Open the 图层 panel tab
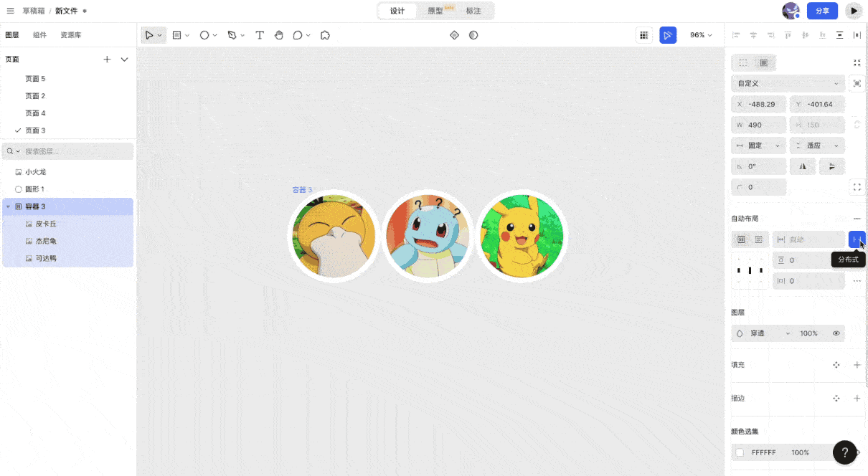Screen dimensions: 868x476 point(12,35)
